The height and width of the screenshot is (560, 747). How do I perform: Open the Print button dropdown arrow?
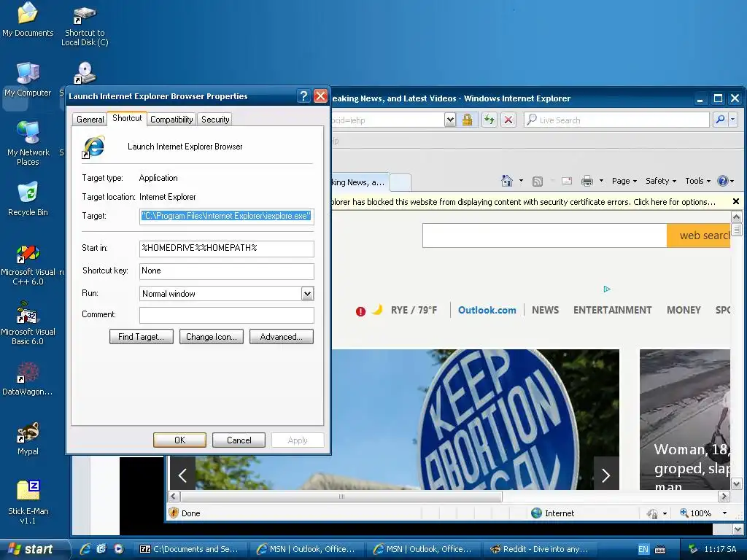coord(601,181)
